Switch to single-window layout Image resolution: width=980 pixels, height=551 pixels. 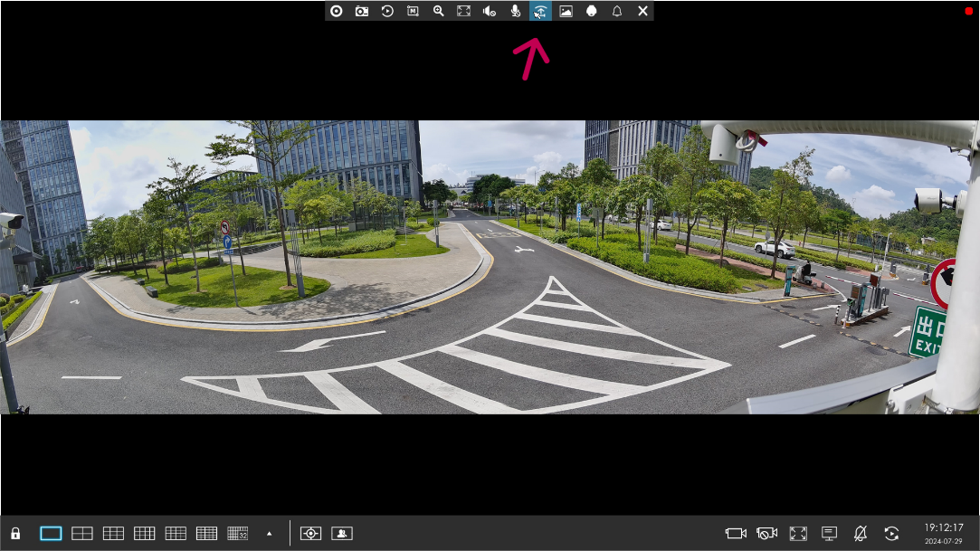(51, 534)
